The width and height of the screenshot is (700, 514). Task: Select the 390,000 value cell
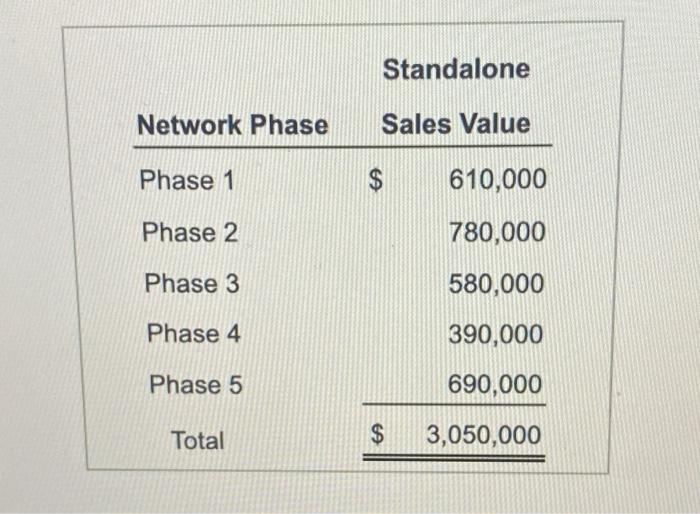(x=496, y=334)
